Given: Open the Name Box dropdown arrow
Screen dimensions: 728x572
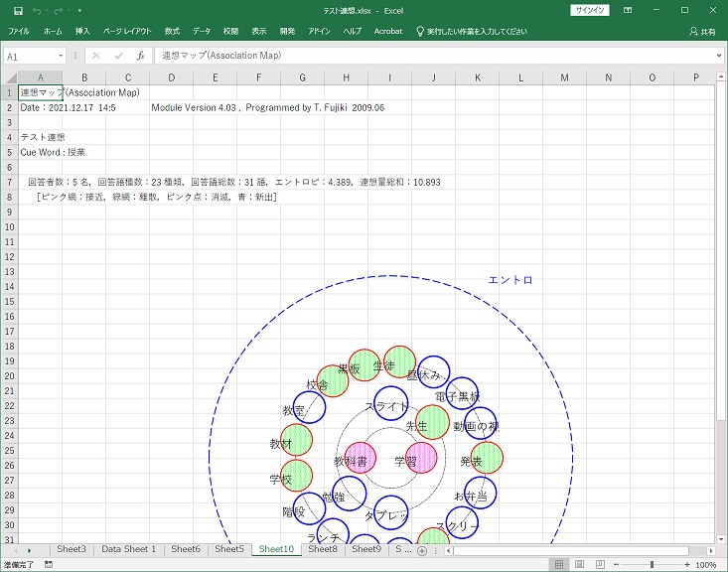Looking at the screenshot, I should pos(61,57).
